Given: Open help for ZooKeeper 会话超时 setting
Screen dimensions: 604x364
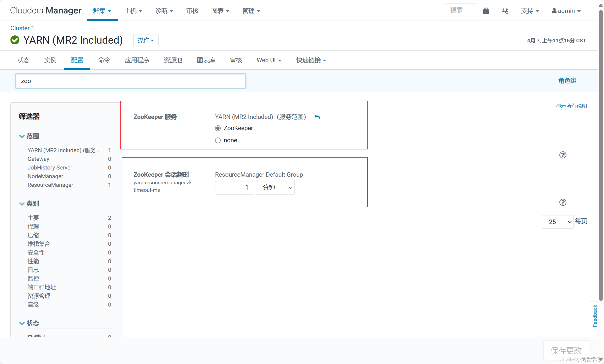Looking at the screenshot, I should tap(563, 202).
